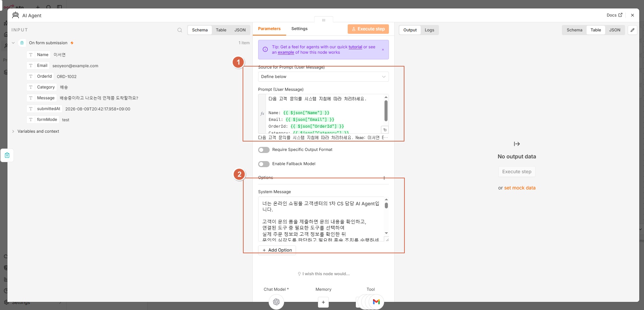Close the AI Agent panel with X

point(633,15)
